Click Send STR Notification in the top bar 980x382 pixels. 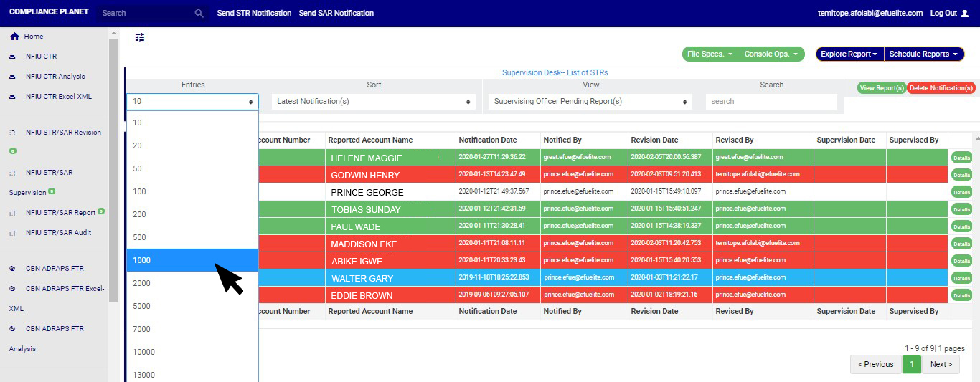tap(254, 13)
